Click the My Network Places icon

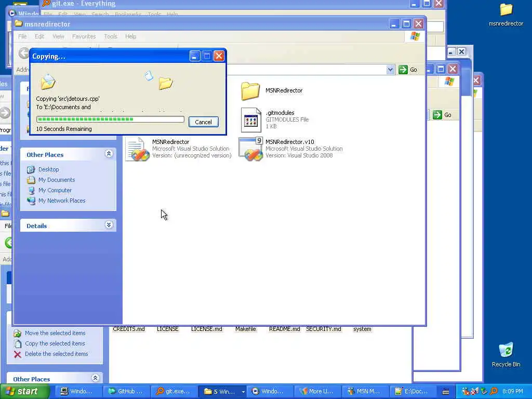point(31,201)
